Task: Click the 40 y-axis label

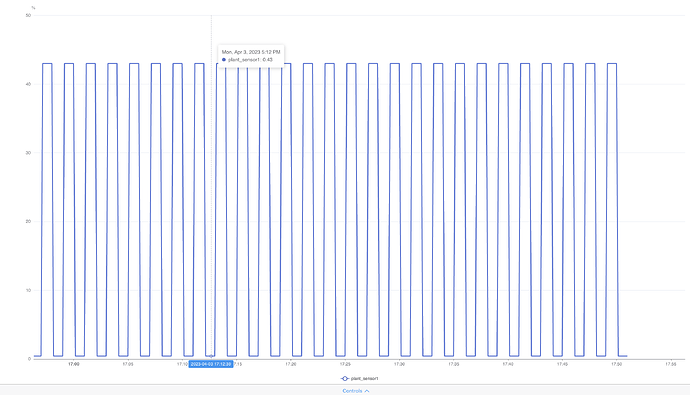Action: pos(28,84)
